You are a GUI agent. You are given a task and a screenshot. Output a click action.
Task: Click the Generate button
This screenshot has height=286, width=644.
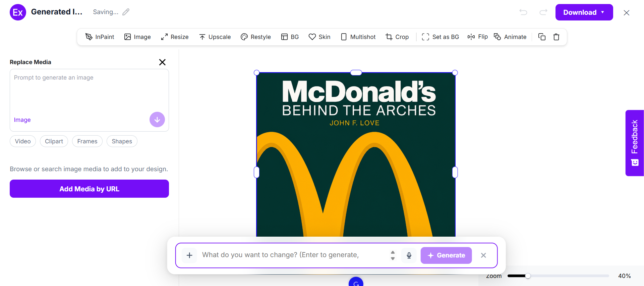(x=446, y=255)
